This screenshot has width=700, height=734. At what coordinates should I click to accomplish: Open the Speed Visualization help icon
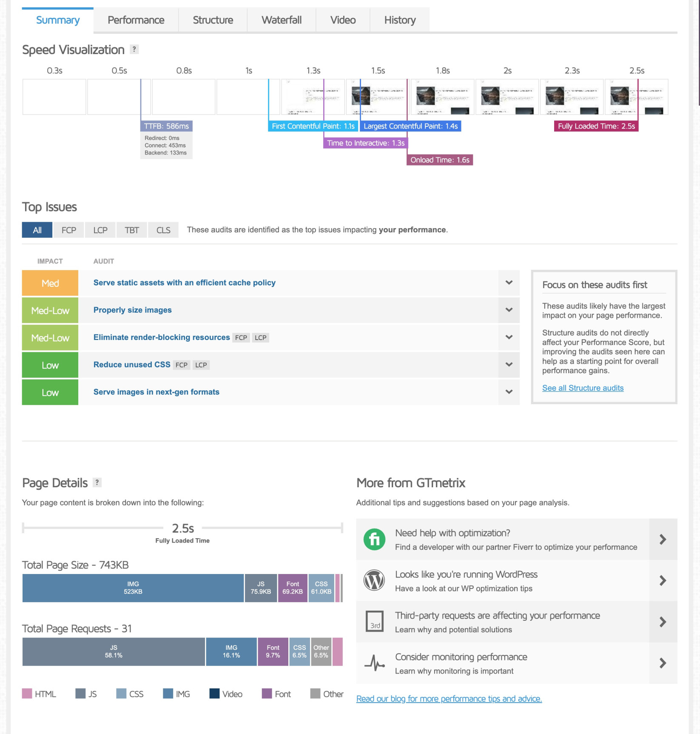tap(134, 49)
